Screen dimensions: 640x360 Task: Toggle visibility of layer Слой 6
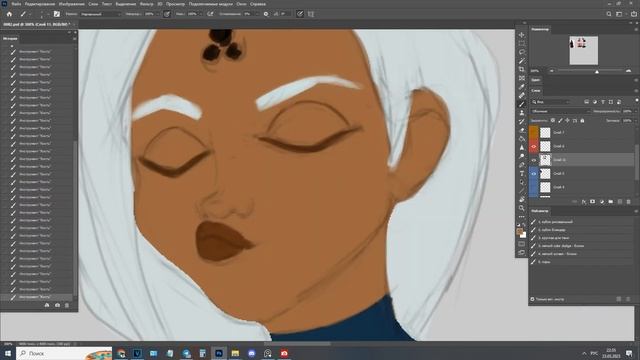(533, 146)
